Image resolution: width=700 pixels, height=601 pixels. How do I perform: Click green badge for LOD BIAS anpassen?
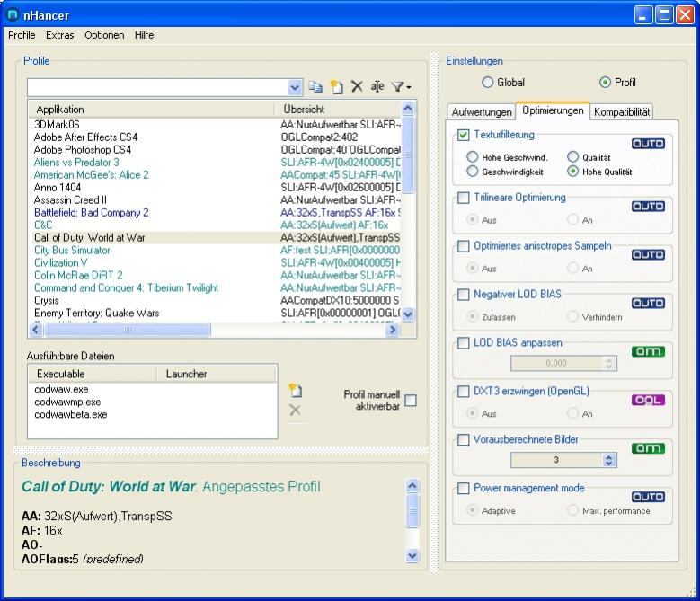(x=648, y=351)
